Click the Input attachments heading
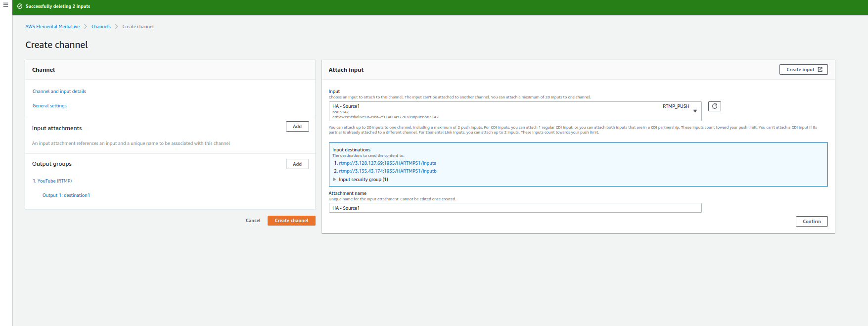 tap(57, 128)
